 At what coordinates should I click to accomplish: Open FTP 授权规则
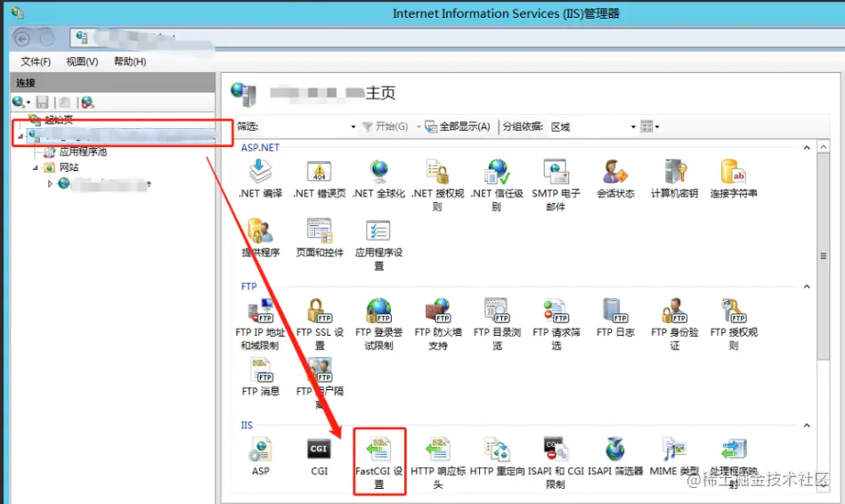pyautogui.click(x=734, y=324)
